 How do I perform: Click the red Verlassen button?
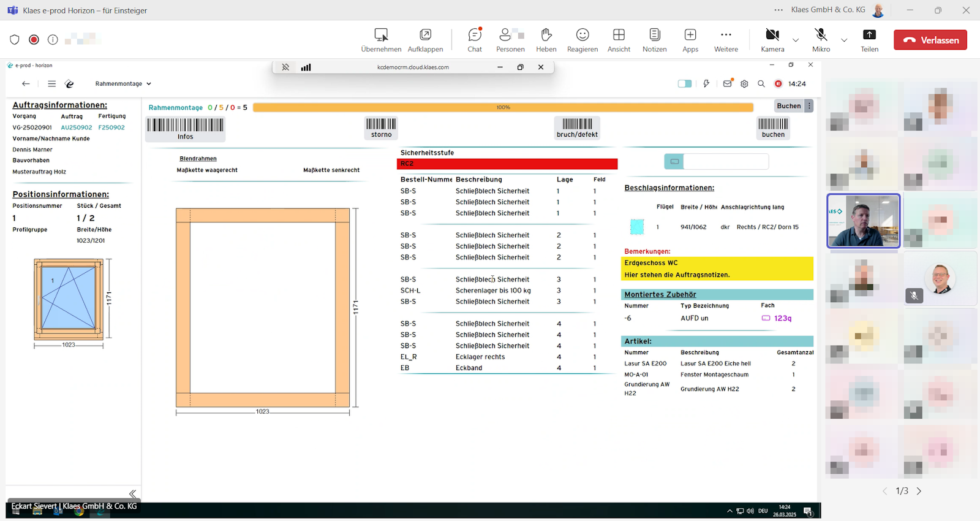click(x=930, y=40)
